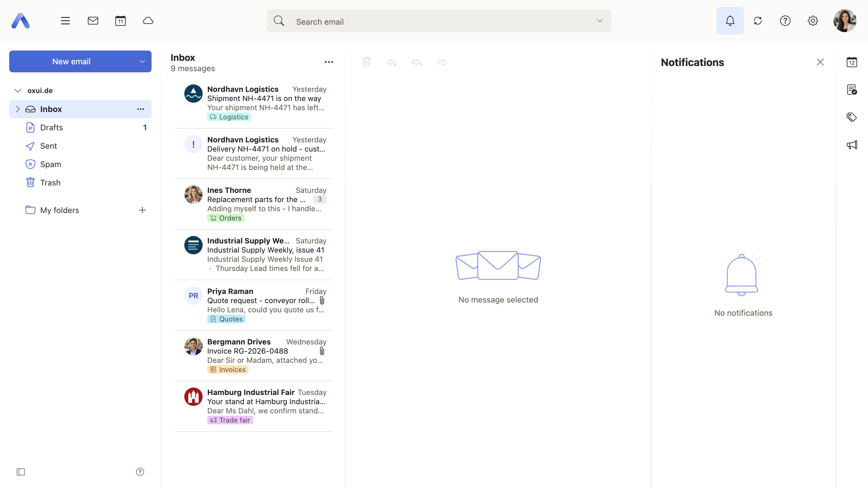Open the tasks checklist side icon
Viewport: 868px width, 488px height.
pyautogui.click(x=852, y=90)
